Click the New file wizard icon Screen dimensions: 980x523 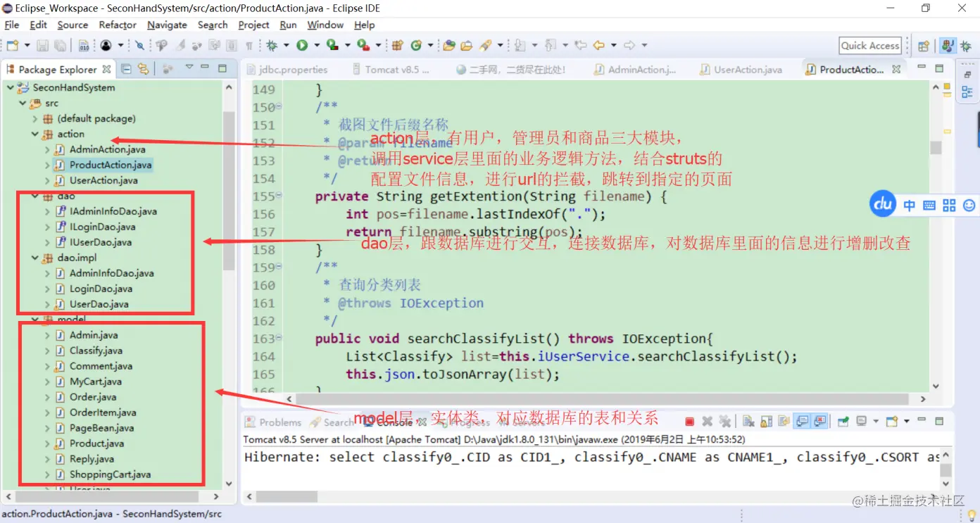pyautogui.click(x=12, y=45)
